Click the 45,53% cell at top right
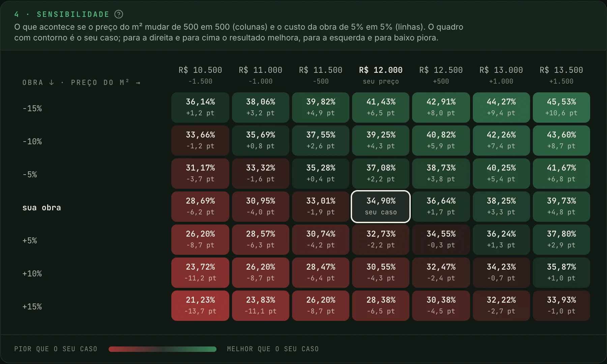The width and height of the screenshot is (607, 364). coord(561,108)
